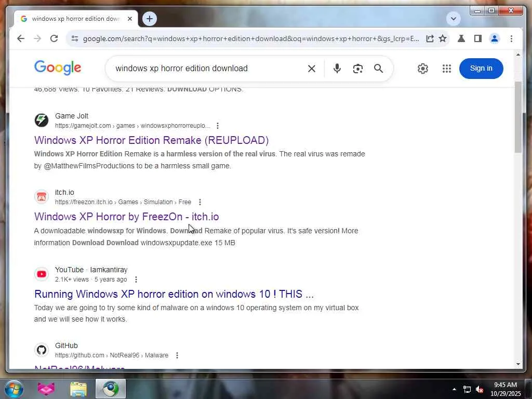Open Windows Explorer from taskbar
Image resolution: width=532 pixels, height=399 pixels.
[x=78, y=389]
